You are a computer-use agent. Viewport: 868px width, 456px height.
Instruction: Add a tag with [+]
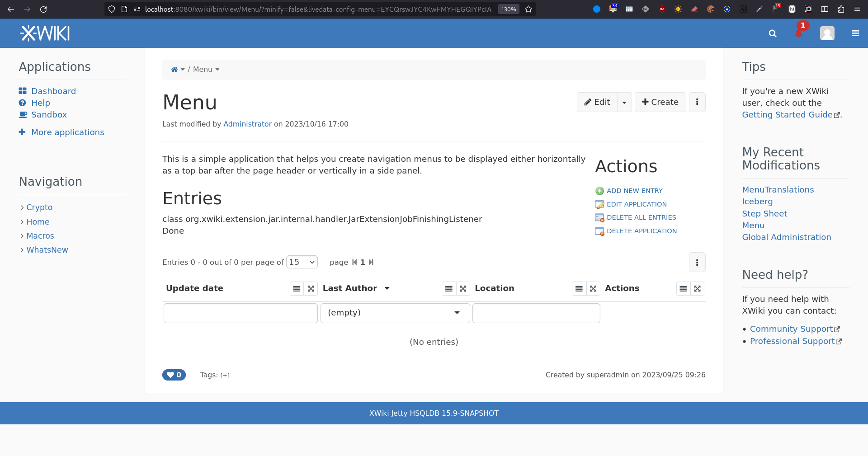[x=225, y=375]
